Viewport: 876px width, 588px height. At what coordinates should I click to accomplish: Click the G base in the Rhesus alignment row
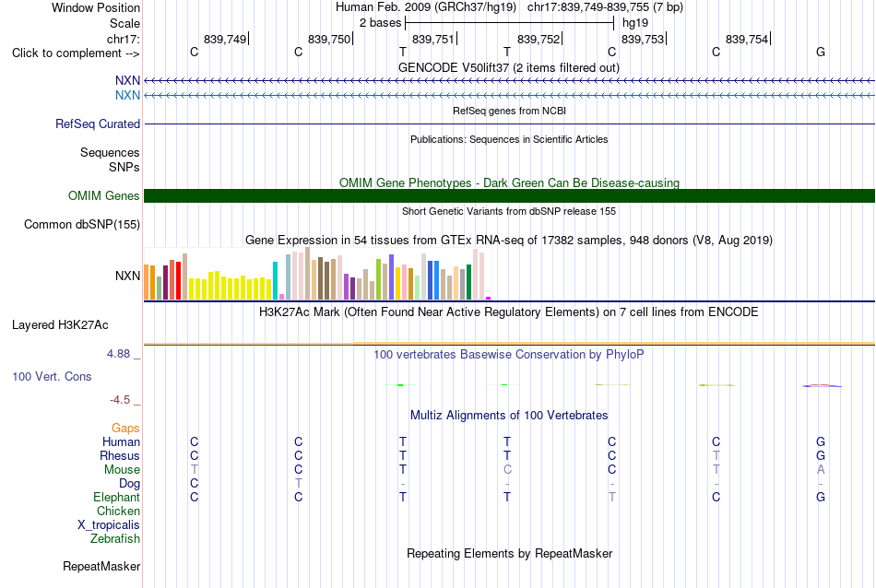(820, 455)
